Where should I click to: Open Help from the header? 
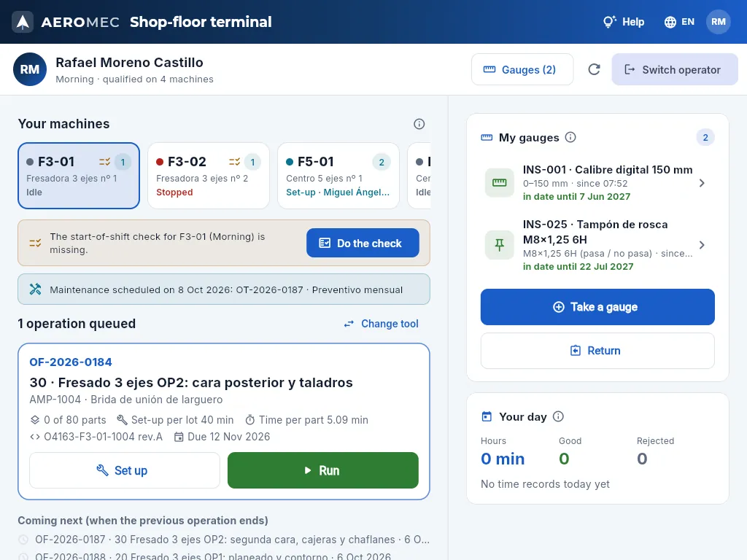(624, 22)
